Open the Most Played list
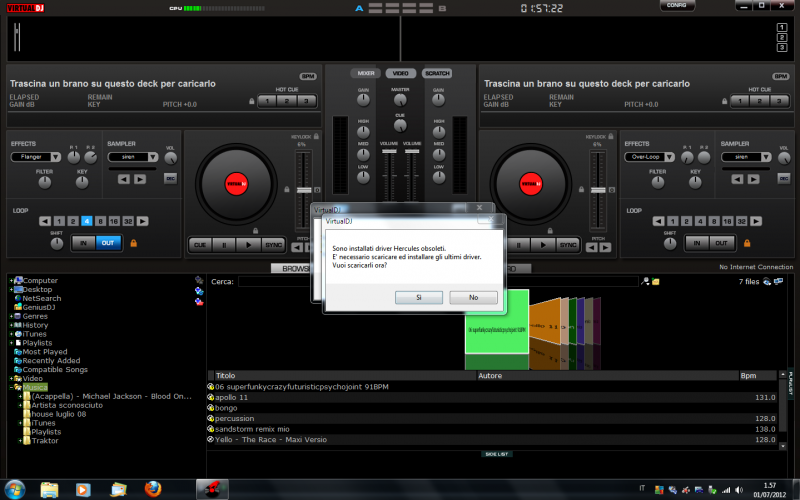800x500 pixels. 44,352
